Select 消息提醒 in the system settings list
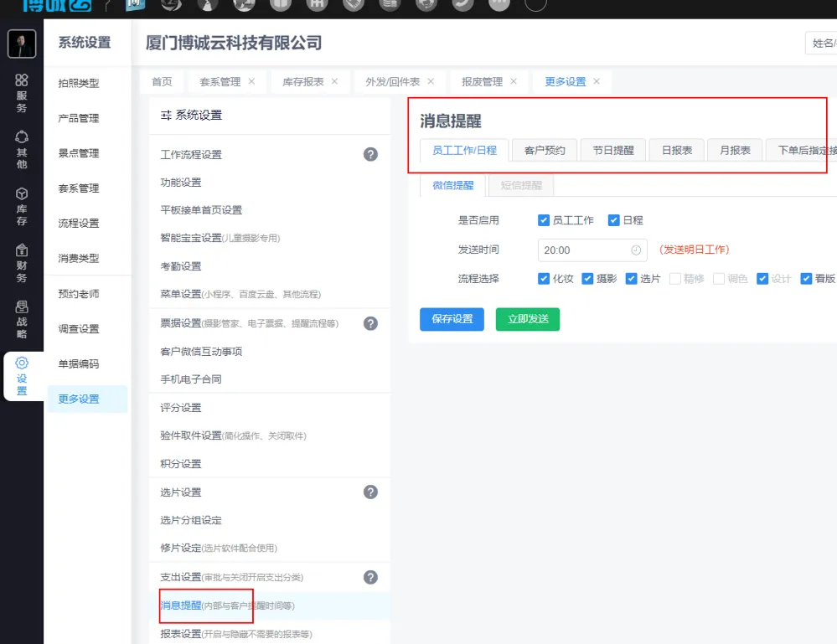The width and height of the screenshot is (837, 644). click(181, 605)
